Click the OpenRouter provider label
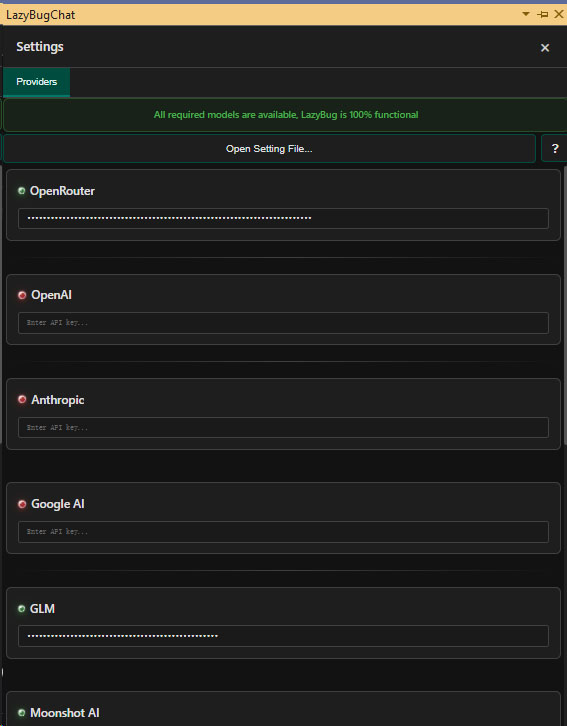The height and width of the screenshot is (726, 567). (62, 191)
